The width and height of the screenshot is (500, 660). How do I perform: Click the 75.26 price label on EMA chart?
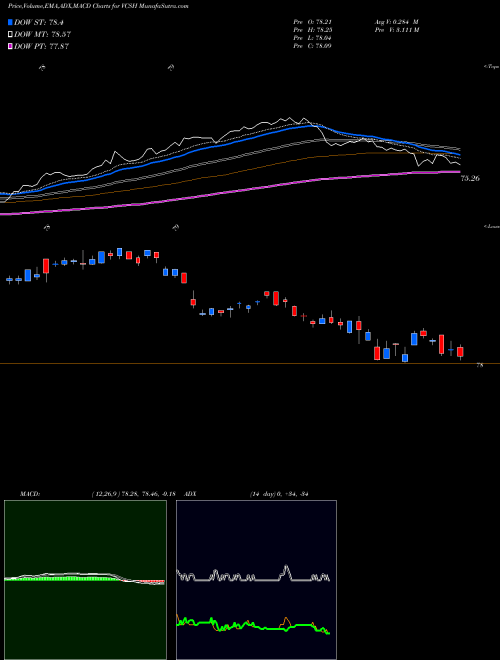[470, 178]
